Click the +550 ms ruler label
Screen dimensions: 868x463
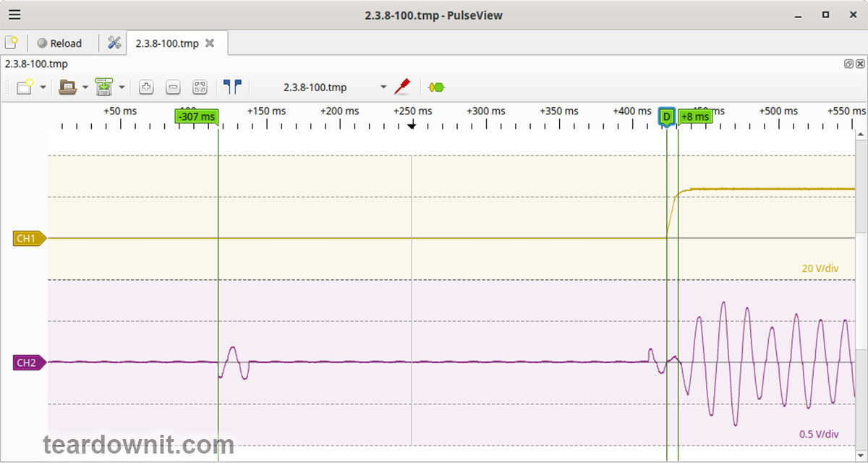pos(848,111)
